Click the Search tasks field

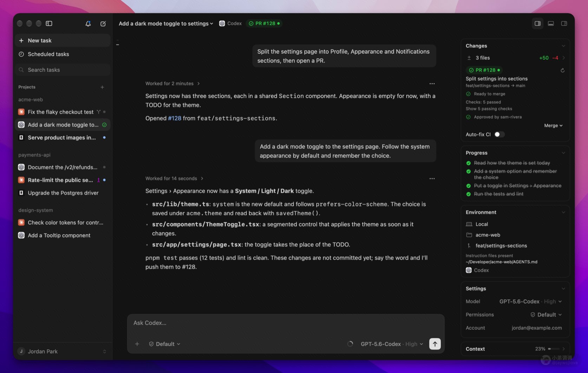pos(63,70)
